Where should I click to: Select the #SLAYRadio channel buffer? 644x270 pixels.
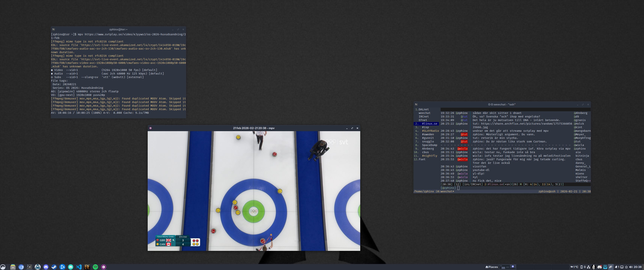coord(430,131)
